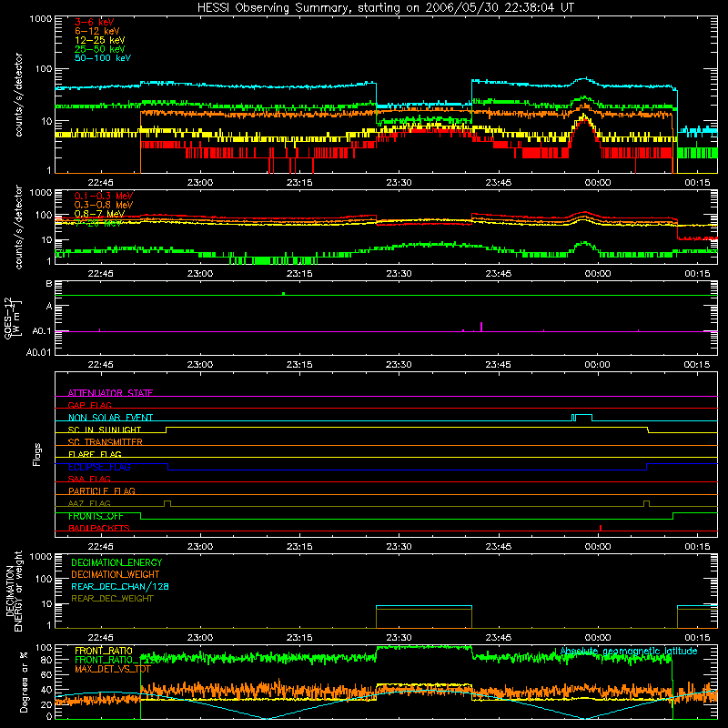This screenshot has width=728, height=728.
Task: Select the 50-100 keV legend label
Action: [103, 58]
